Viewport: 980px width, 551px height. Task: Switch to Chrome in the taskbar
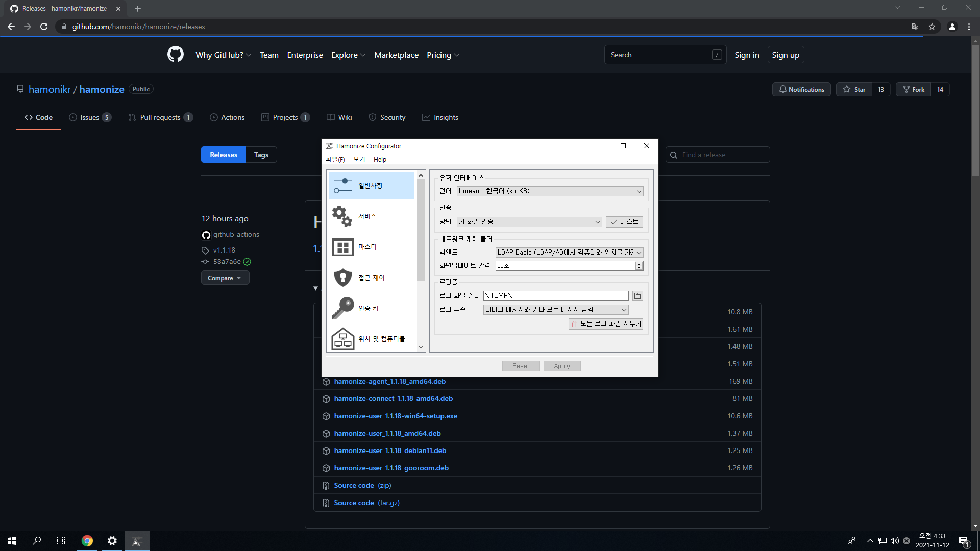(x=87, y=541)
